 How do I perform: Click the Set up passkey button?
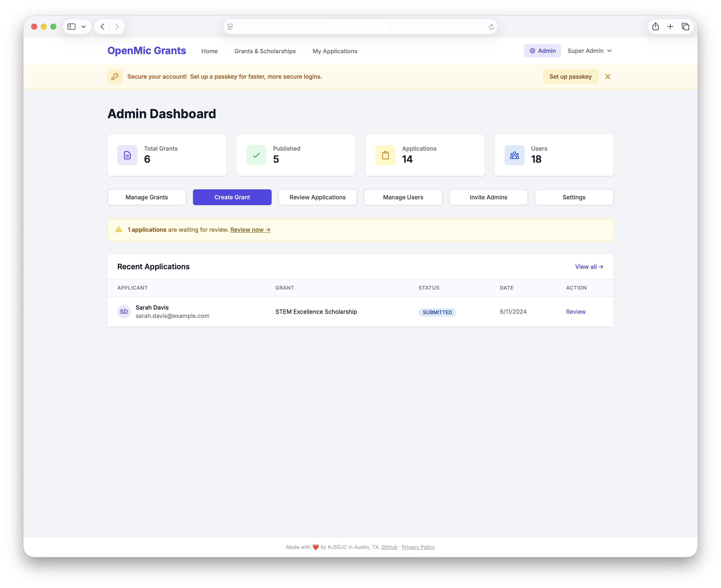570,77
